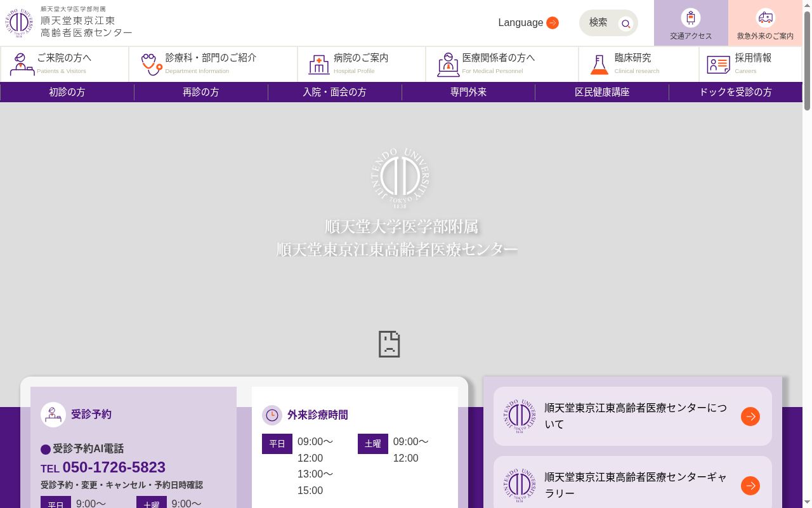This screenshot has height=508, width=812.
Task: Click the orange arrow on センターについて card
Action: 750,417
